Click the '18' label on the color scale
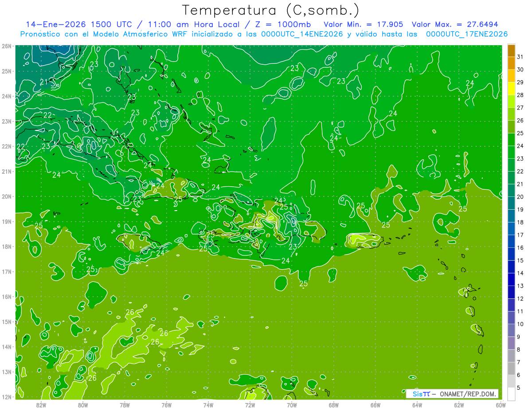532x411 pixels. (x=520, y=222)
